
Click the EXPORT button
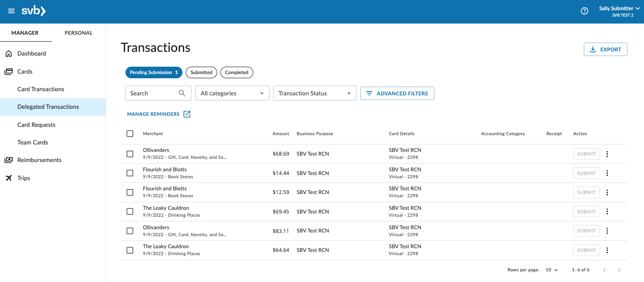tap(606, 50)
